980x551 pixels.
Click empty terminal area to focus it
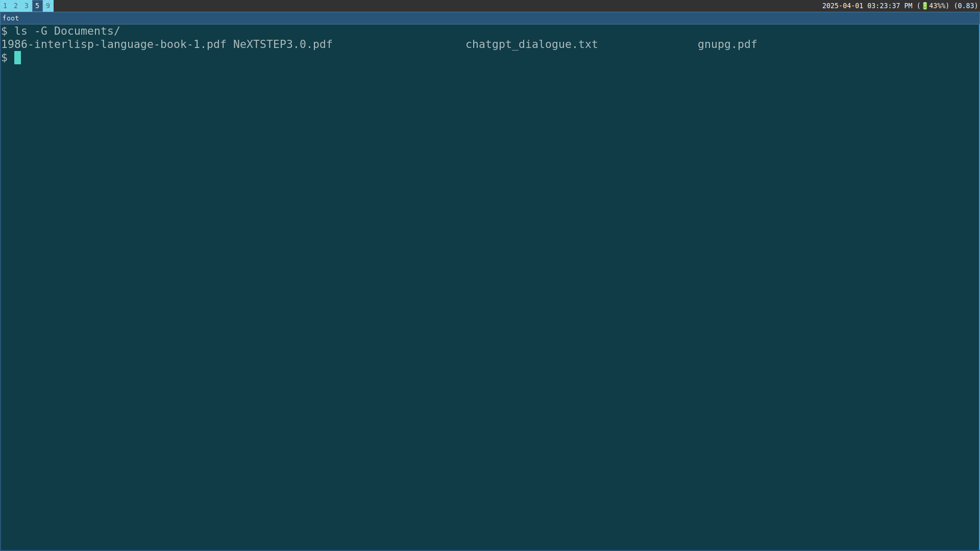coord(490,306)
